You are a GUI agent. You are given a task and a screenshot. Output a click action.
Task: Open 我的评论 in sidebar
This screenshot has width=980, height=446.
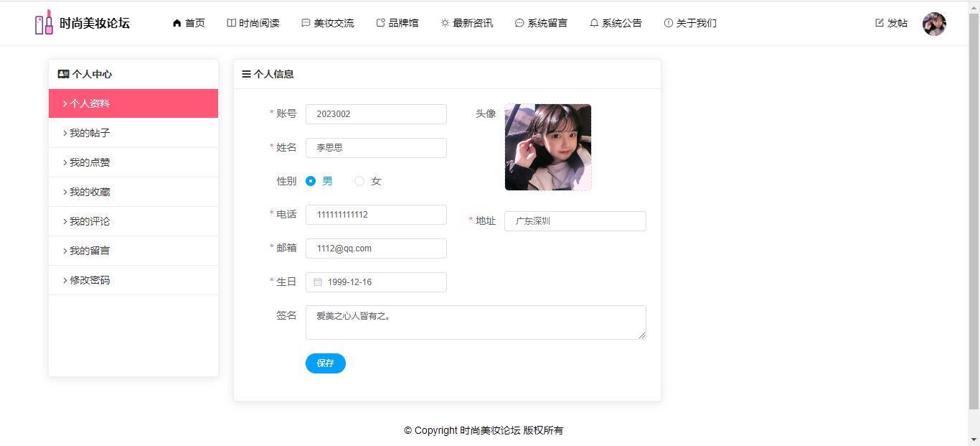pyautogui.click(x=133, y=221)
